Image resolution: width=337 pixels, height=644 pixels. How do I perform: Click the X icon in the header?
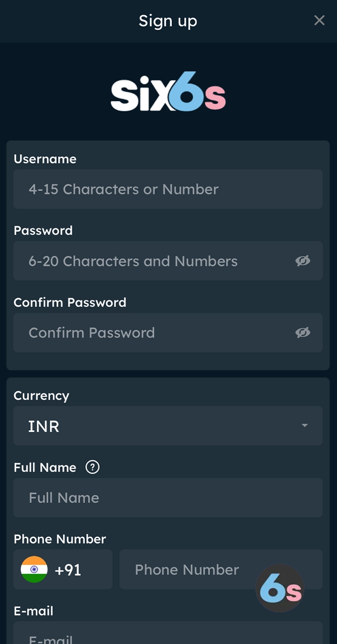pos(319,21)
